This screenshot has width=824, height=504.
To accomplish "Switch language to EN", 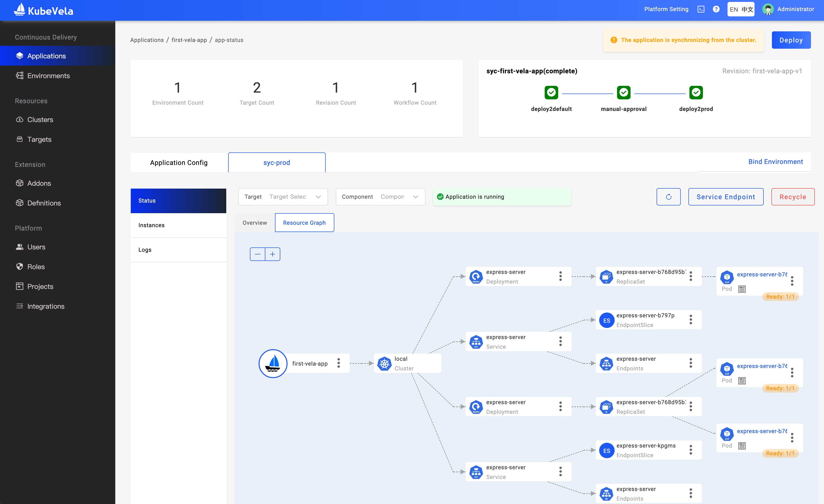I will (x=734, y=9).
